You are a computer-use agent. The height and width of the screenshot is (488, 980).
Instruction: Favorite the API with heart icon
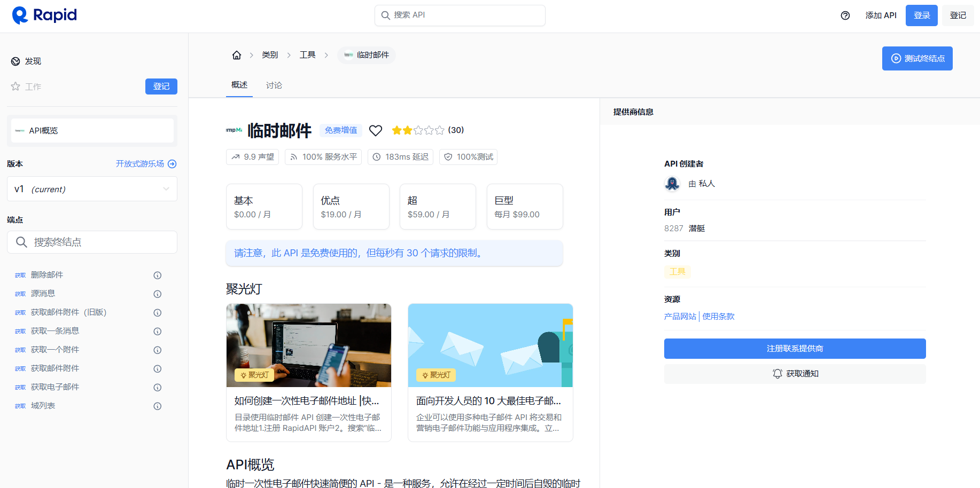[x=376, y=130]
